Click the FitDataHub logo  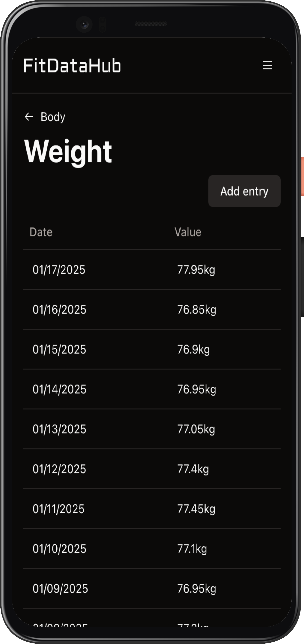(x=72, y=66)
